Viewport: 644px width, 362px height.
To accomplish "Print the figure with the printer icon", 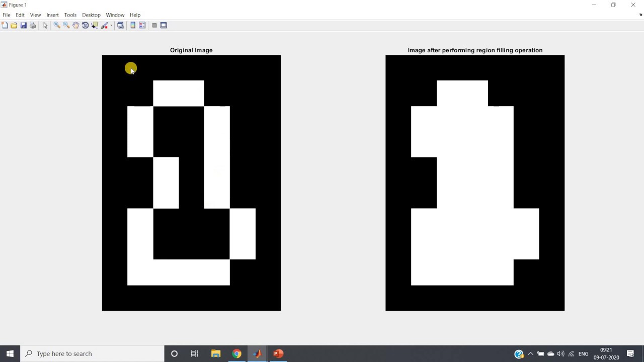I will pos(33,25).
